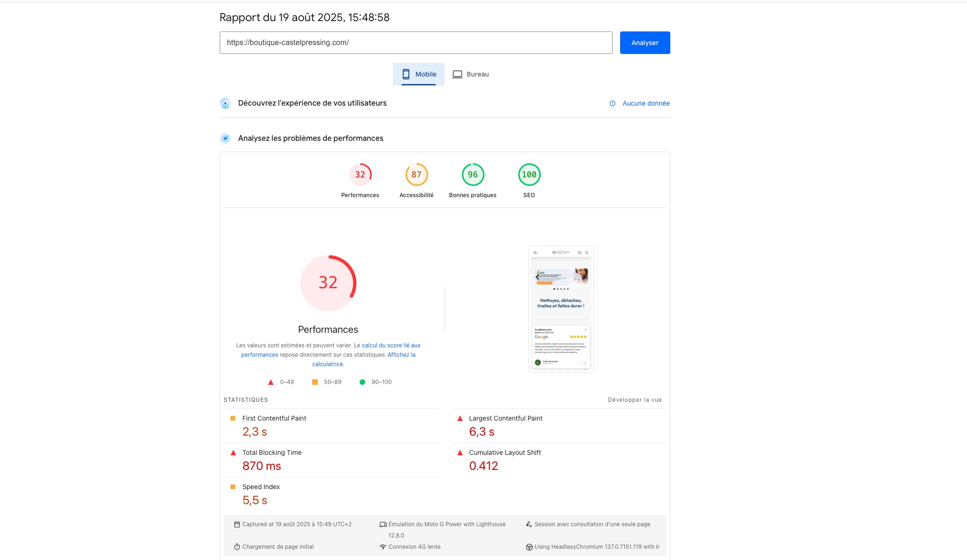This screenshot has width=967, height=560.
Task: Click the info icon beside Aucune donnée
Action: click(x=613, y=103)
